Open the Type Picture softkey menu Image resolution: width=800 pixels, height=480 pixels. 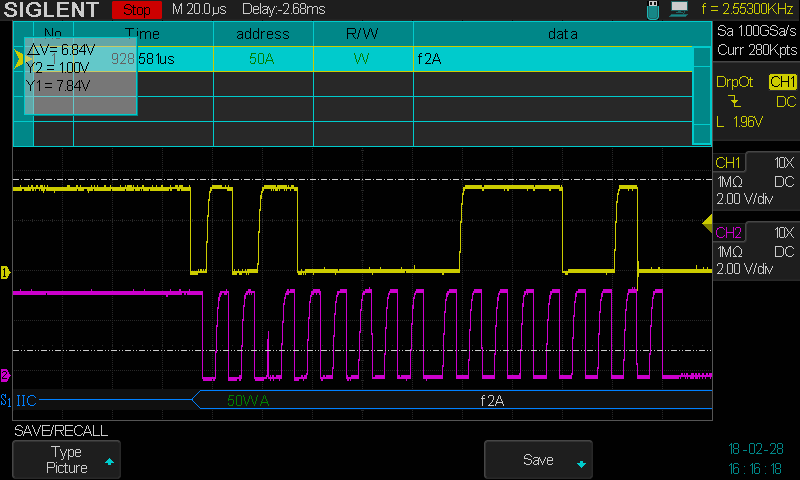[x=66, y=460]
